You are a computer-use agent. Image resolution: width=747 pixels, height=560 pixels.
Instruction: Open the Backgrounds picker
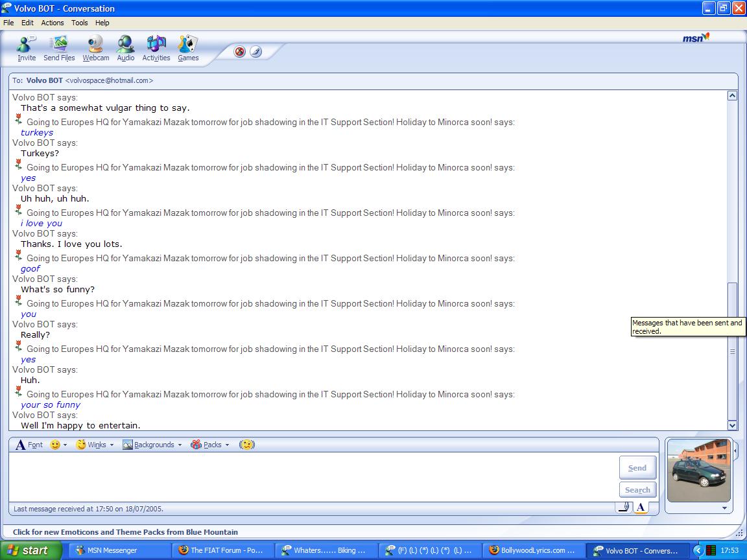tap(148, 445)
